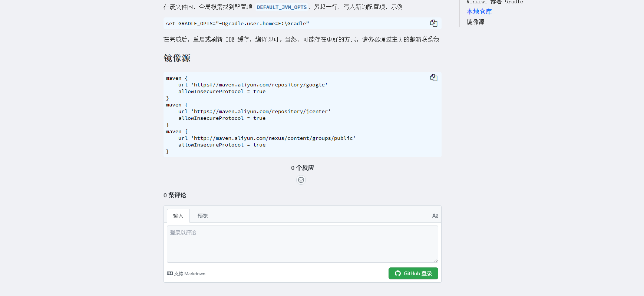Sign in with GitHub 登录 button

413,273
